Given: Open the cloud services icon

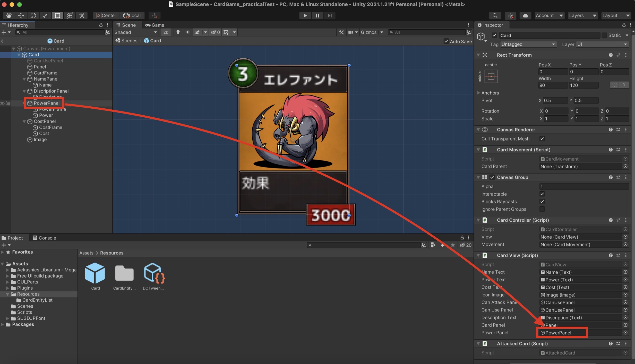Looking at the screenshot, I should [x=525, y=15].
